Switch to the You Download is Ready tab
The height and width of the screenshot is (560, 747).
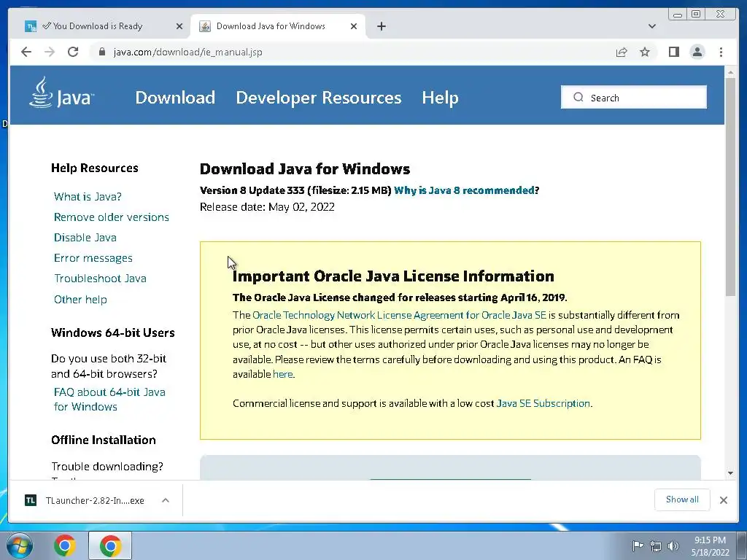(97, 26)
